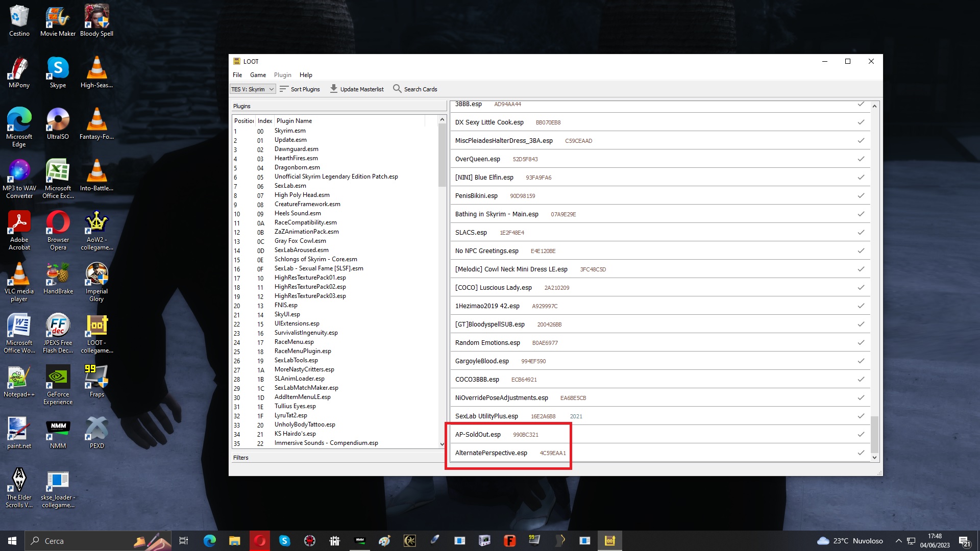Click checkmark on No NPC Greetings.esp card
The height and width of the screenshot is (551, 980).
coord(861,251)
